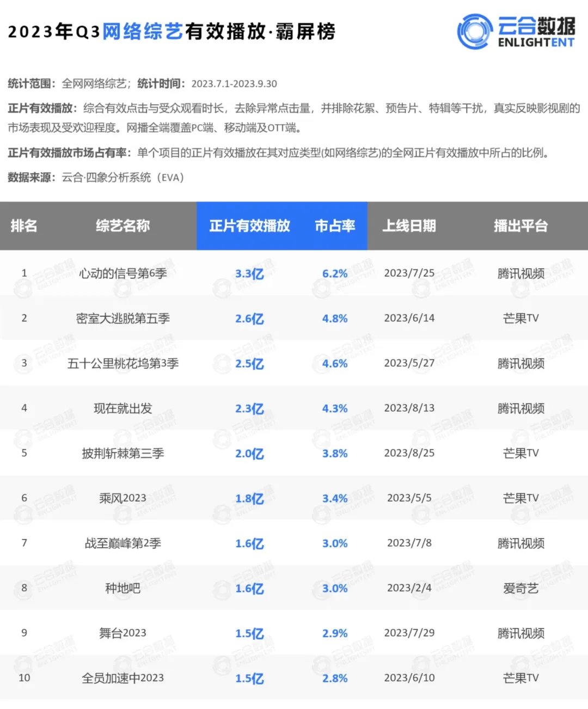Select launch date 2023/8/25

409,453
